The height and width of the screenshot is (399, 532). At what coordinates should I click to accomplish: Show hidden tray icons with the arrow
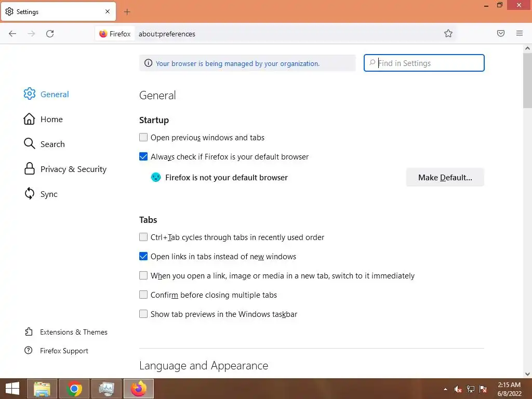point(445,389)
